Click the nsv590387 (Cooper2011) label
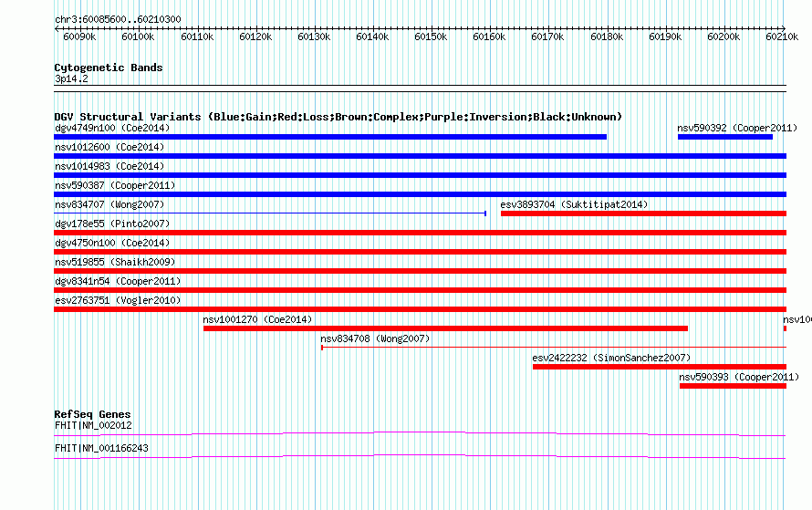Screen dimensions: 812x510 [x=115, y=185]
